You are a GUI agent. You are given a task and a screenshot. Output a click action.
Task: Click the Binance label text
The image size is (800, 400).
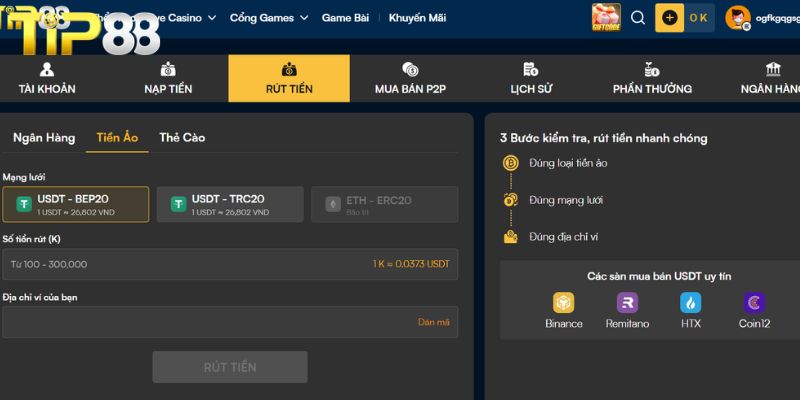[564, 323]
